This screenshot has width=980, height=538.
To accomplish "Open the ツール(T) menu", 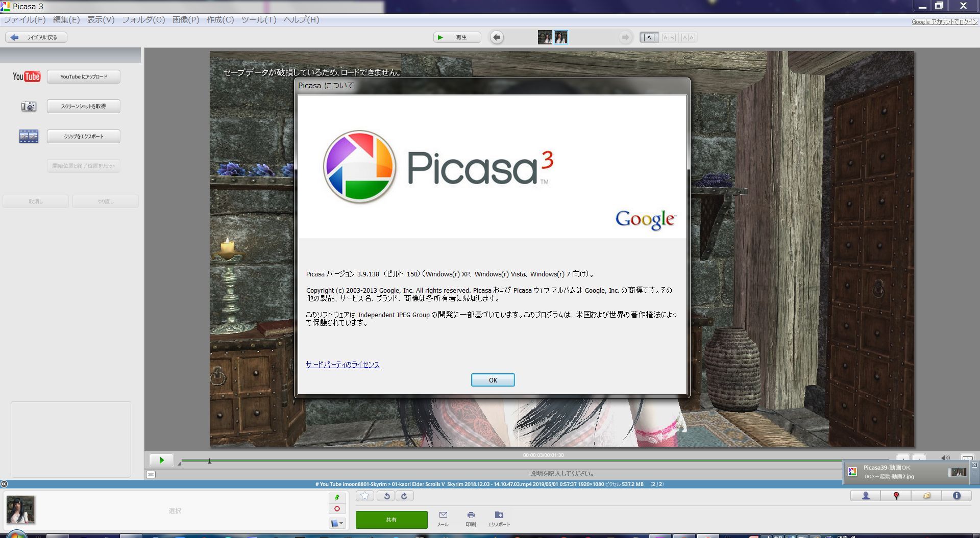I will [259, 20].
